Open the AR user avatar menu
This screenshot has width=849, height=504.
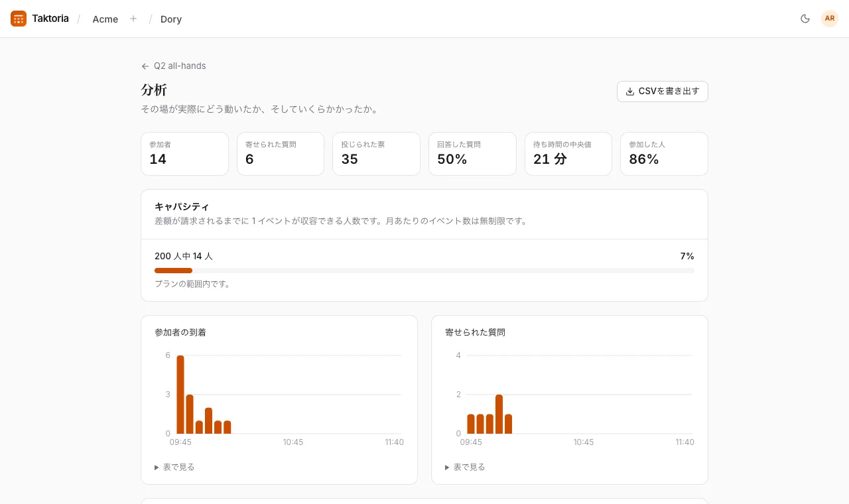830,19
